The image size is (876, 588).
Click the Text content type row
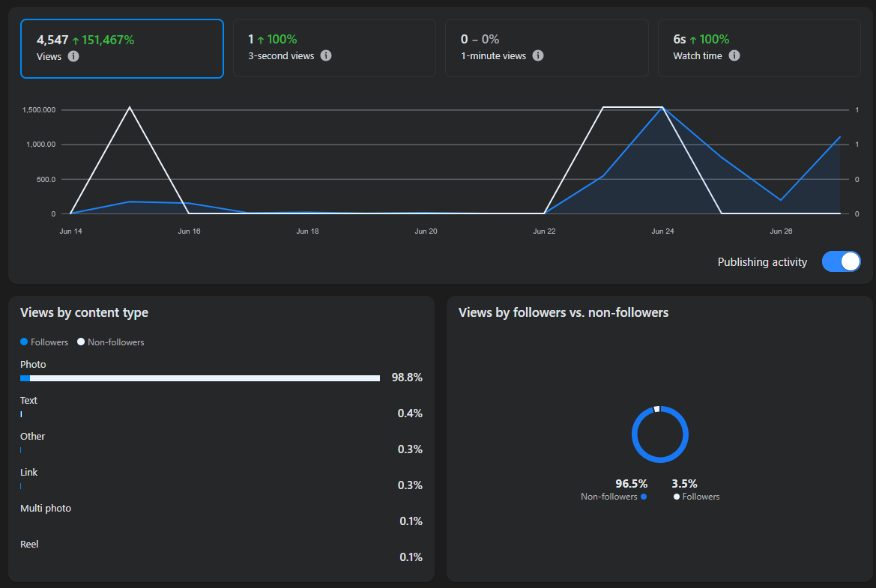pyautogui.click(x=221, y=407)
